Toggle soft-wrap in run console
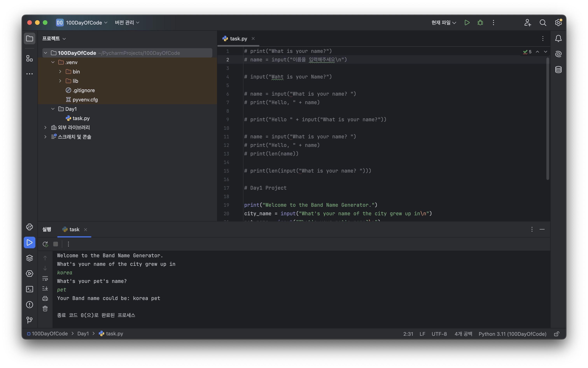The width and height of the screenshot is (588, 368). (x=45, y=278)
